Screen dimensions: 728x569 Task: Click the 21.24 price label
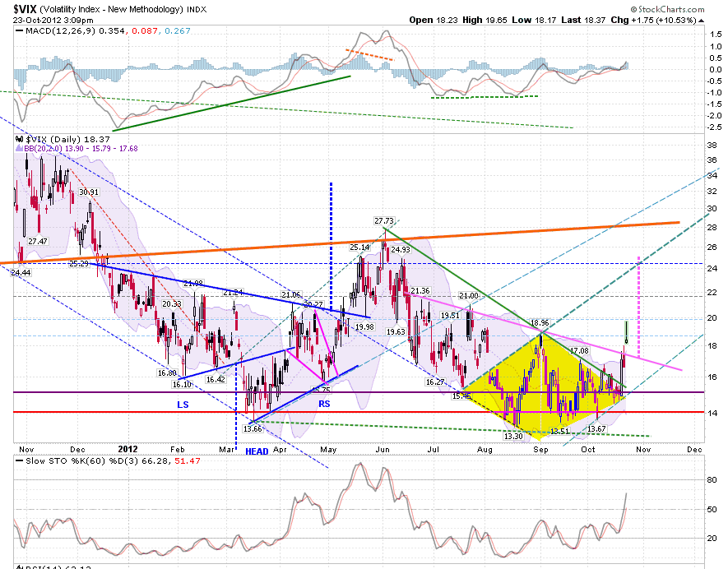tap(233, 293)
